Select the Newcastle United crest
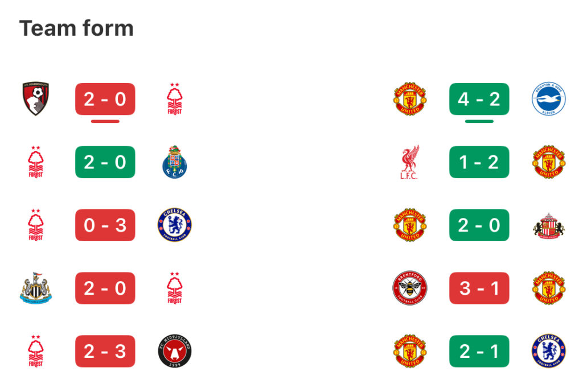This screenshot has width=583, height=392. tap(35, 288)
